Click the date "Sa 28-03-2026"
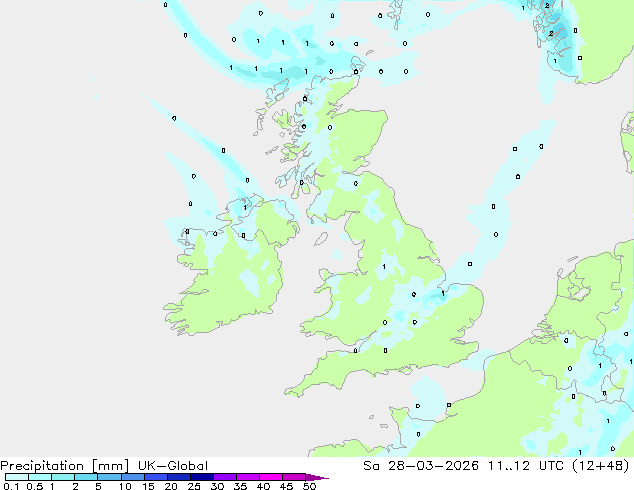This screenshot has height=490, width=634. click(421, 466)
